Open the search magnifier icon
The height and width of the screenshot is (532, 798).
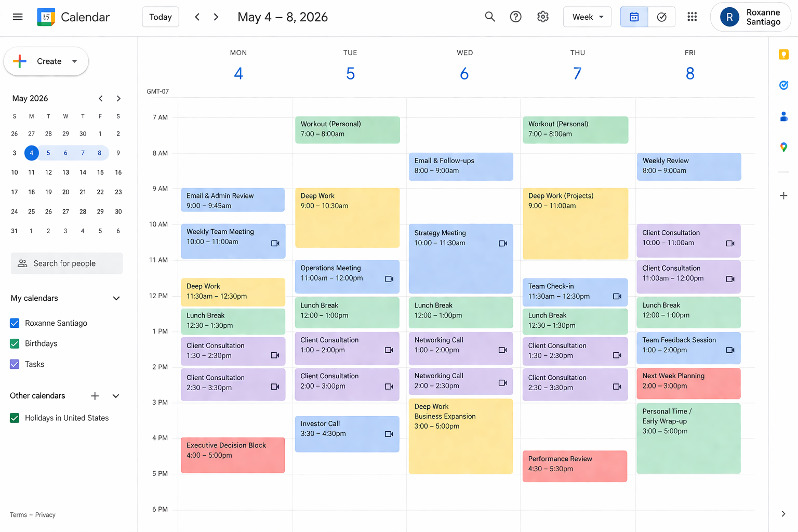click(490, 17)
